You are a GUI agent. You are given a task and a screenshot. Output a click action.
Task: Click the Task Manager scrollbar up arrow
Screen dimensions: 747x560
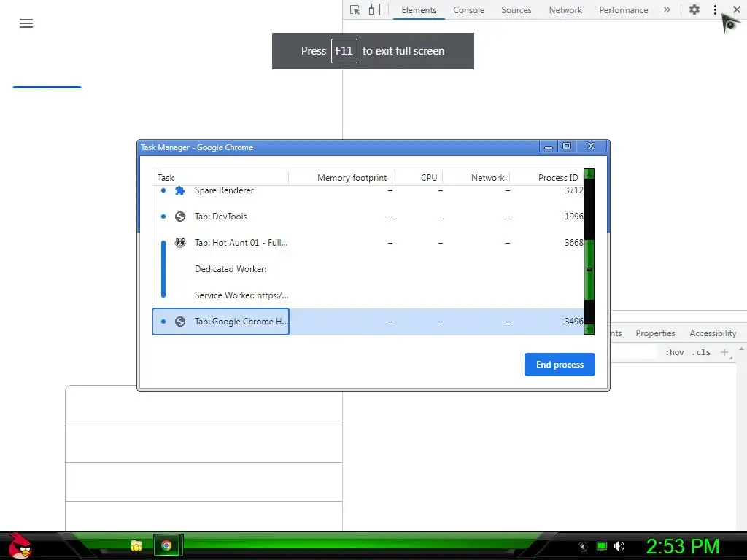pos(589,174)
